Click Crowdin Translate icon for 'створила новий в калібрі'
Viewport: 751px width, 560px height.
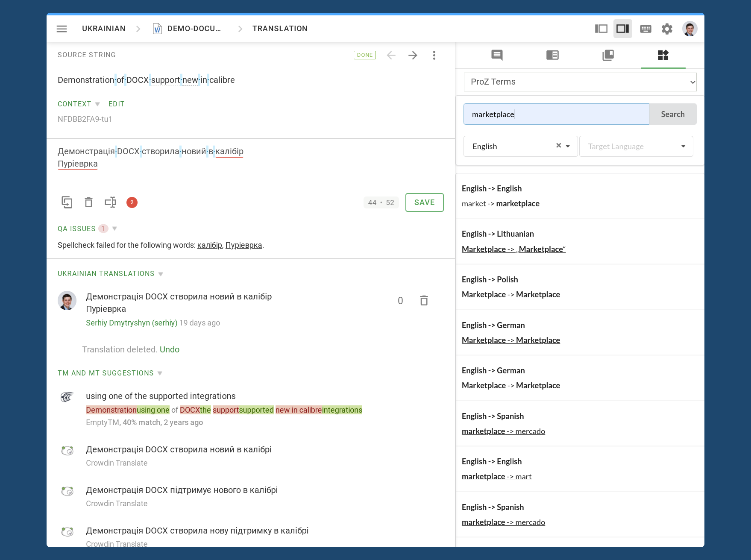(x=67, y=450)
